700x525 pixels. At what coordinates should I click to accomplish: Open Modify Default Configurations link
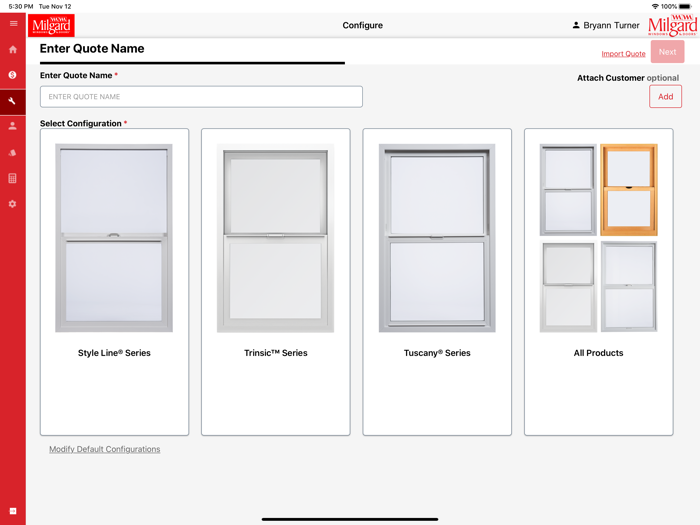105,450
